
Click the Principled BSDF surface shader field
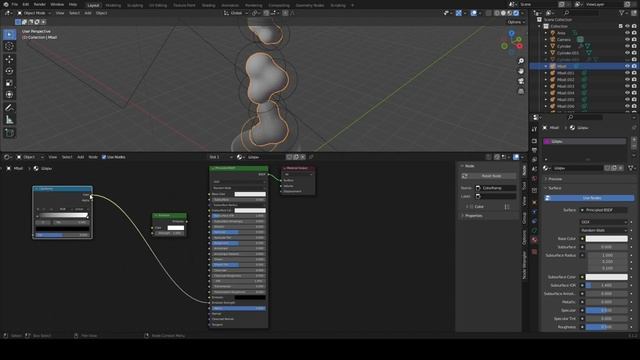point(604,210)
